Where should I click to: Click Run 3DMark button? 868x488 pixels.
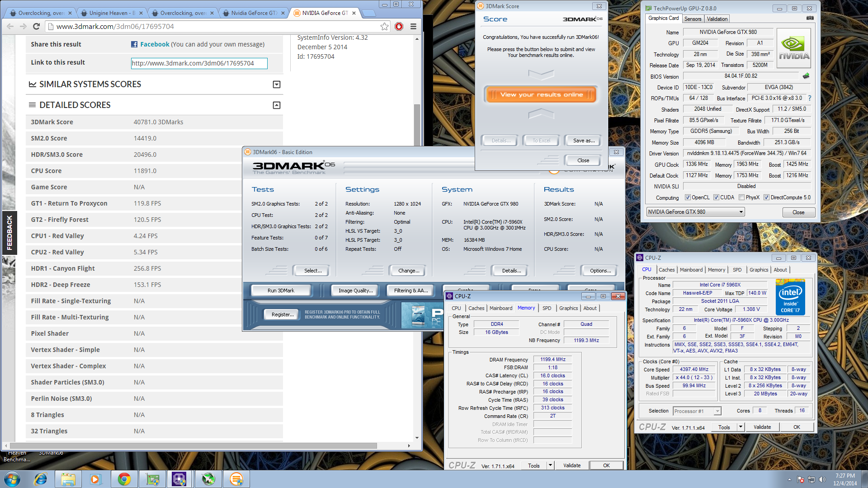tap(280, 291)
